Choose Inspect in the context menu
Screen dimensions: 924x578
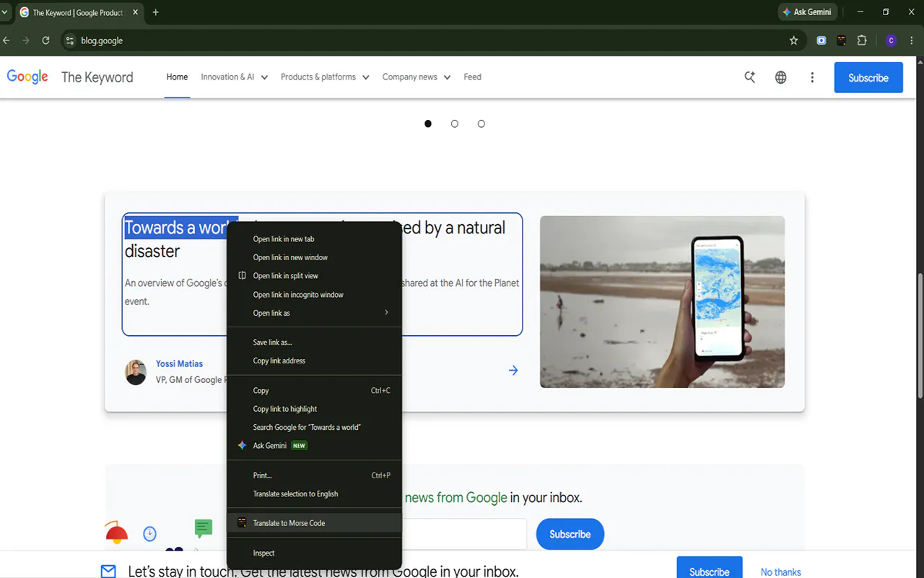(314, 553)
